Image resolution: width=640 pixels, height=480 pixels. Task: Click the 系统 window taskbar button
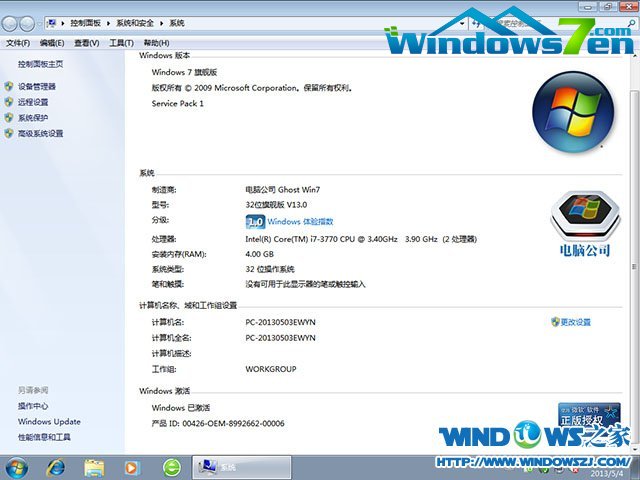click(242, 467)
